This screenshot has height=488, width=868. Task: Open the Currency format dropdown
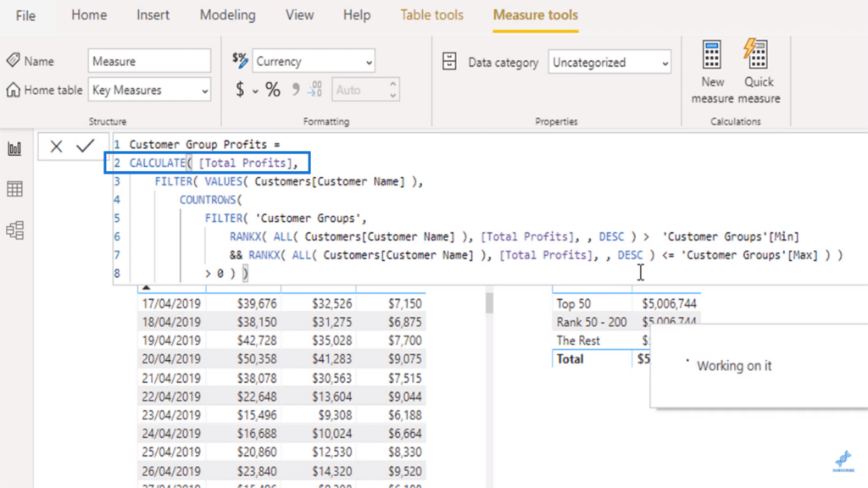[314, 61]
